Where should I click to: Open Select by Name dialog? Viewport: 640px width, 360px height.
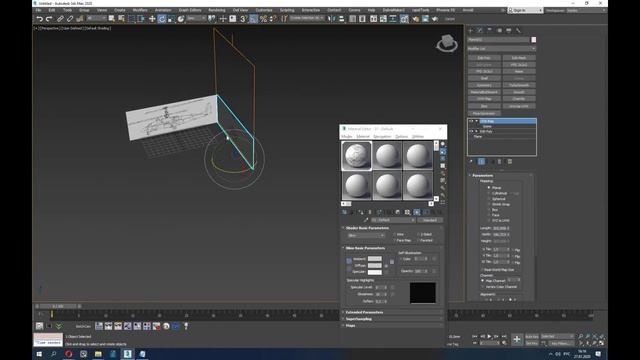click(121, 19)
